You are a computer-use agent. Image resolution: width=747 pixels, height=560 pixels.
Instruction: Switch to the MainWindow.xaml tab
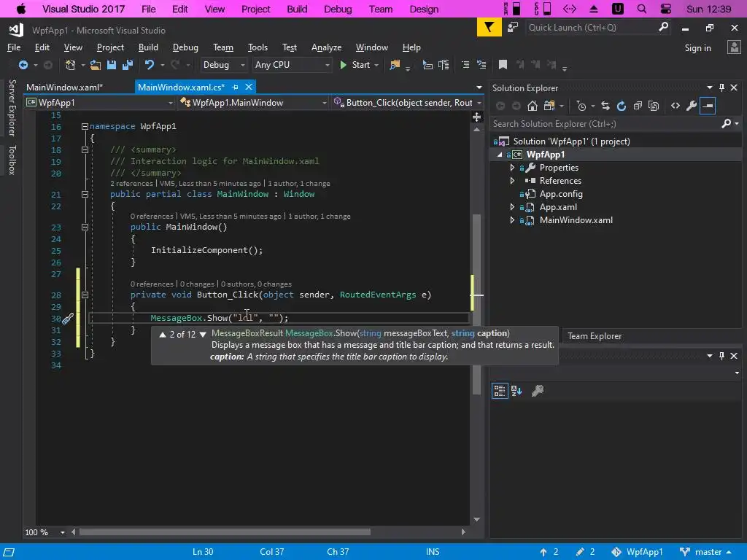click(x=64, y=87)
